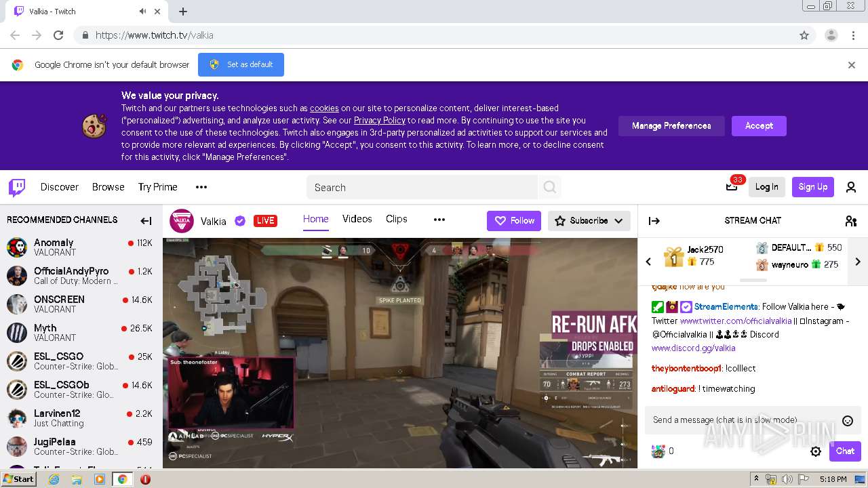Click the browser address bar URL
Image resolution: width=868 pixels, height=488 pixels.
click(155, 35)
